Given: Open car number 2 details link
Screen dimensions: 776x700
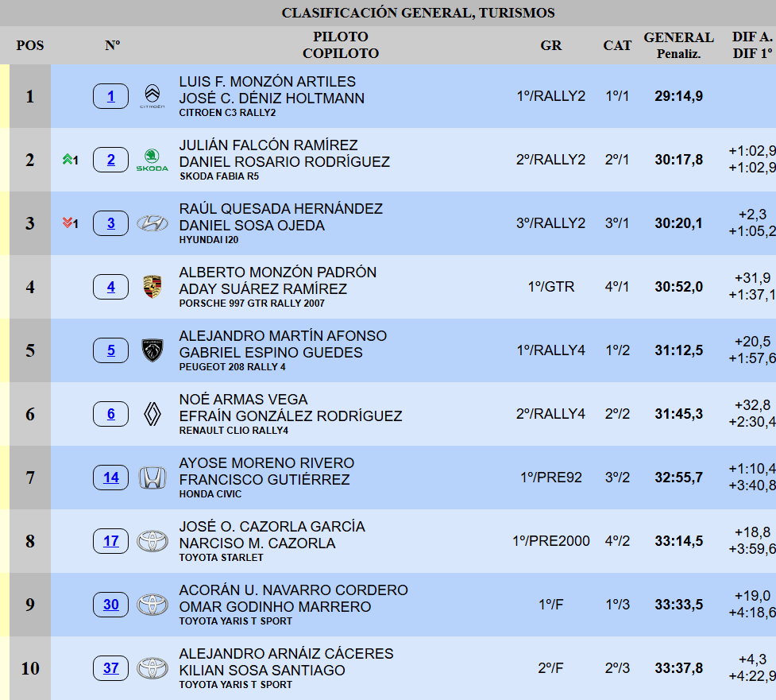Looking at the screenshot, I should (x=111, y=160).
